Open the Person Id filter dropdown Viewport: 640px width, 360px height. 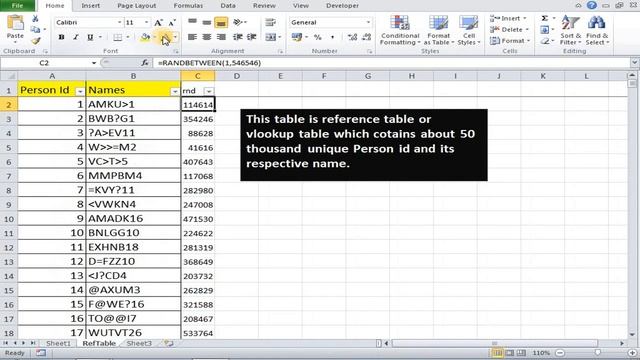80,91
